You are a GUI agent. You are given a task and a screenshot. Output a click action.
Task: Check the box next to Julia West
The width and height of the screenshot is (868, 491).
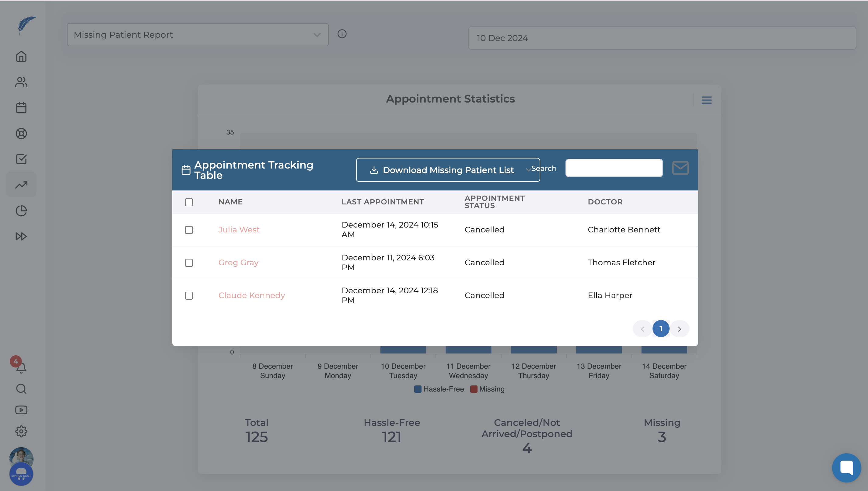pyautogui.click(x=189, y=230)
